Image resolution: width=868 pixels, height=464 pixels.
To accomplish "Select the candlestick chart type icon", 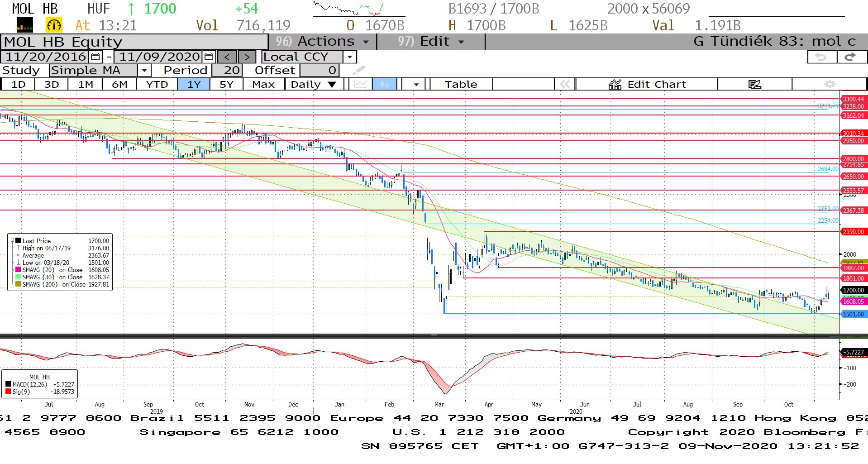I will coord(384,84).
